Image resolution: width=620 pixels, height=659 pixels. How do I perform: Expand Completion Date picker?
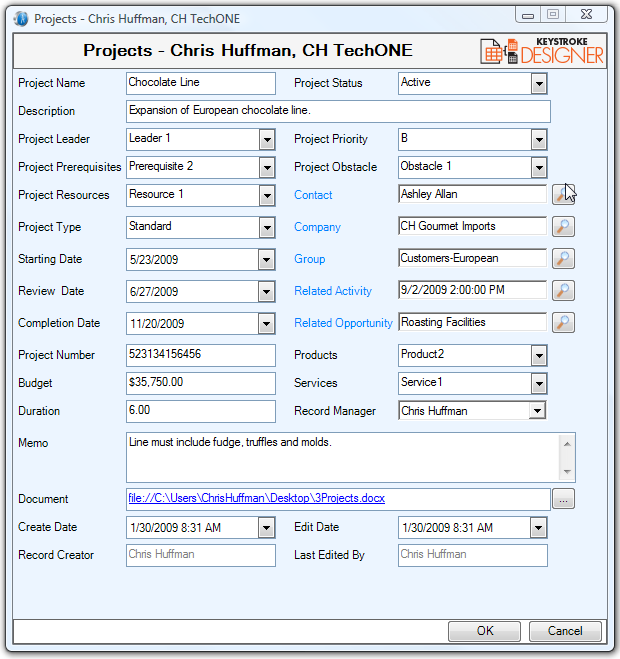point(266,324)
